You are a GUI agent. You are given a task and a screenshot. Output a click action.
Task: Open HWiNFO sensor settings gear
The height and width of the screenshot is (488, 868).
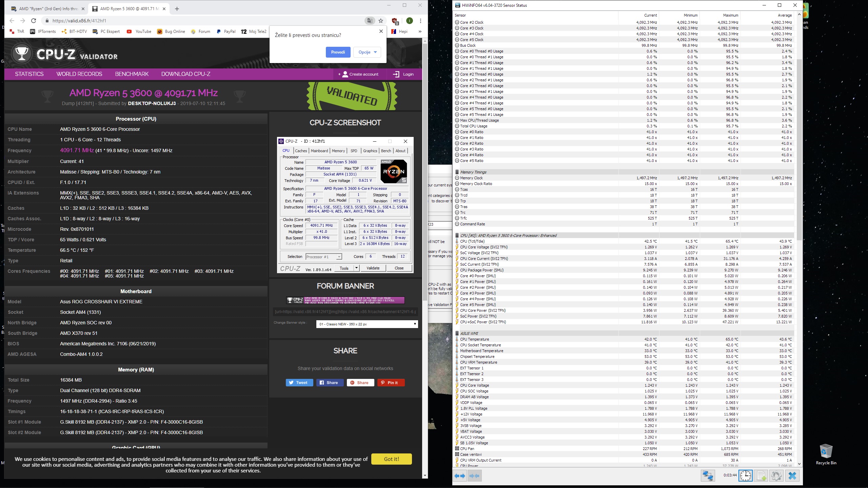pos(776,476)
